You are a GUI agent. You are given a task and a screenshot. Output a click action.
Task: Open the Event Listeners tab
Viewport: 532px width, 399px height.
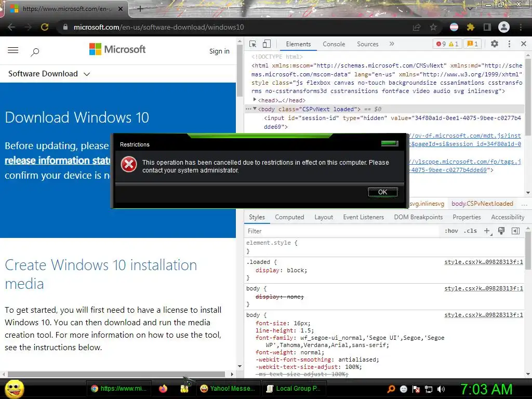click(363, 217)
